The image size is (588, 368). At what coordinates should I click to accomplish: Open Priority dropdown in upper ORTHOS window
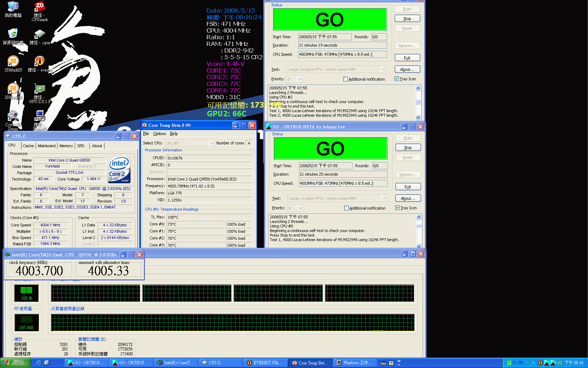pos(300,79)
